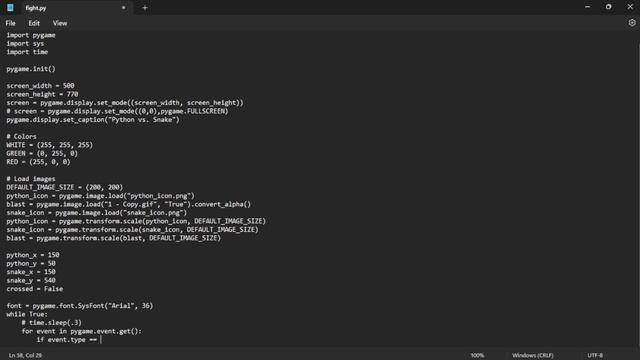640x360 pixels.
Task: Open the settings gear icon
Action: (x=632, y=23)
